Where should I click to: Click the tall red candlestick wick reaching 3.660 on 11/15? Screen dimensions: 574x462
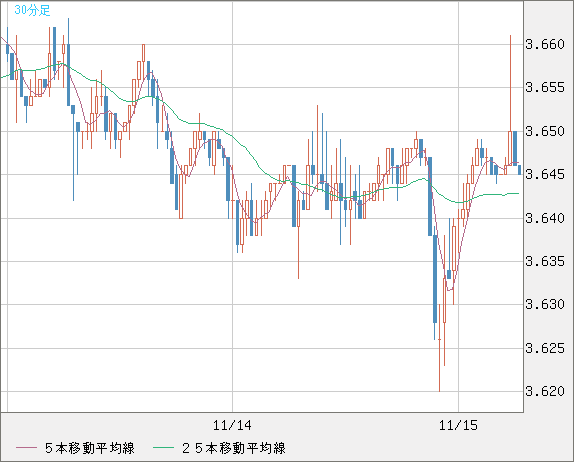510,83
